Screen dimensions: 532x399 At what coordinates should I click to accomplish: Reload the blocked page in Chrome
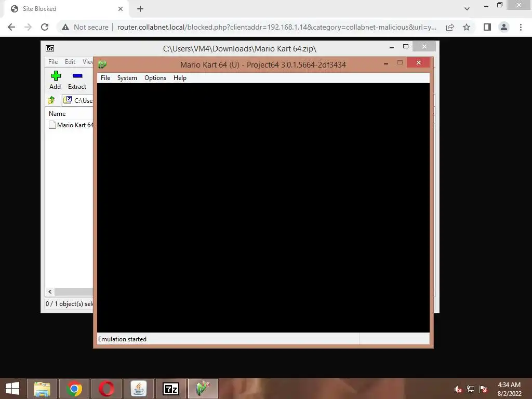point(45,27)
